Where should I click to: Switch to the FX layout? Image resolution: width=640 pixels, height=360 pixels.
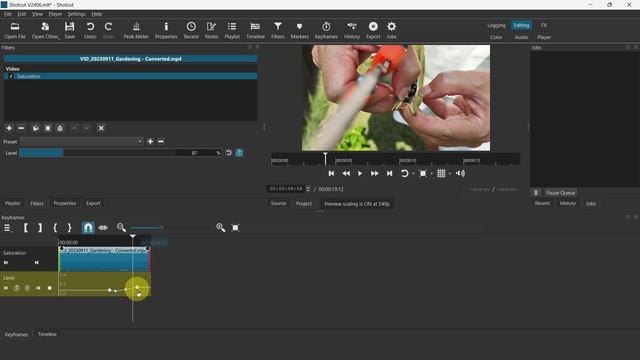(544, 25)
